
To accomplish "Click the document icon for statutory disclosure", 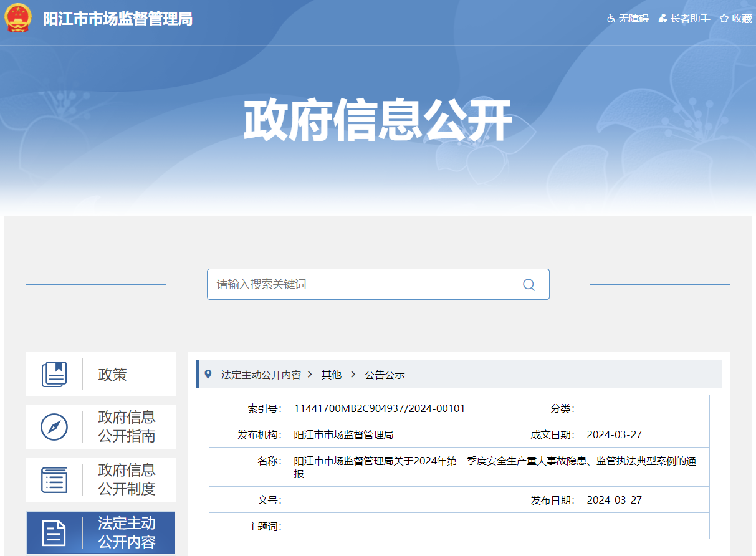I will point(54,533).
